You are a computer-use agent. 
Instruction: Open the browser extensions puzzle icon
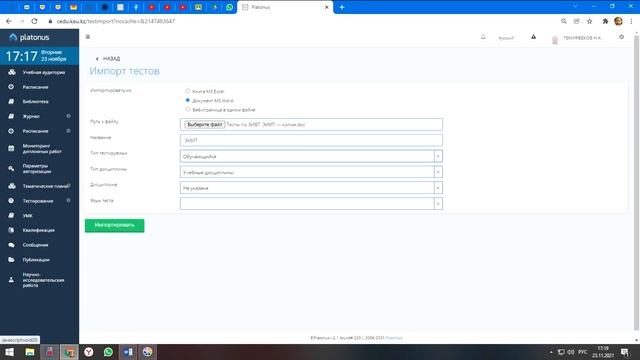(x=605, y=21)
